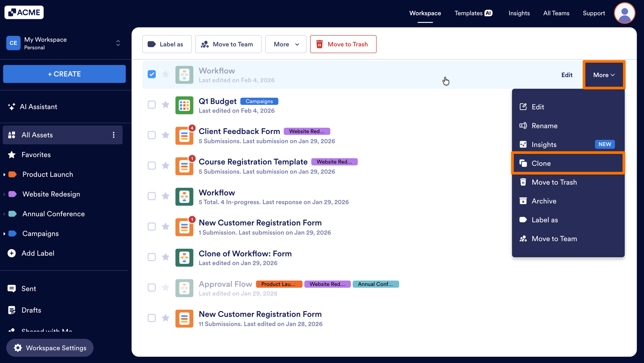The width and height of the screenshot is (644, 363).
Task: Open the toolbar More dropdown
Action: click(286, 44)
